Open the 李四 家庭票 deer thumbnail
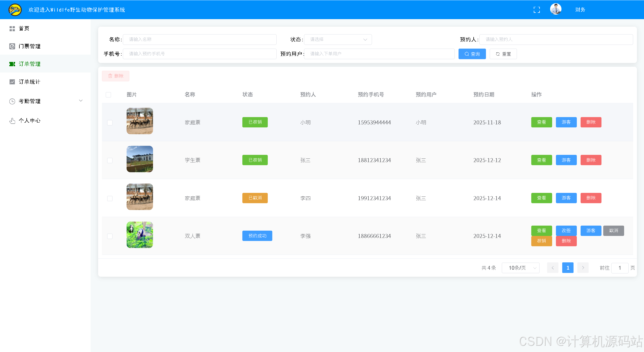This screenshot has width=644, height=352. [140, 197]
